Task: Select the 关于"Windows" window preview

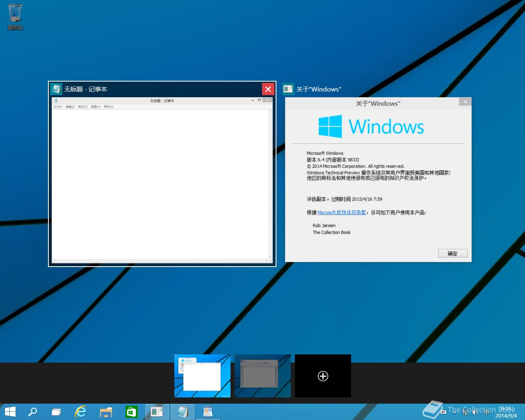Action: tap(378, 180)
